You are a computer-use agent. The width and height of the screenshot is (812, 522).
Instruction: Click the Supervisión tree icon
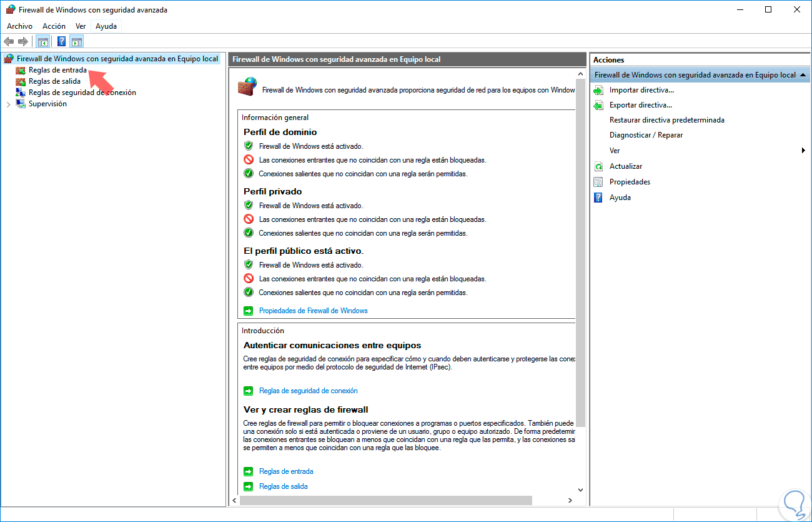21,104
